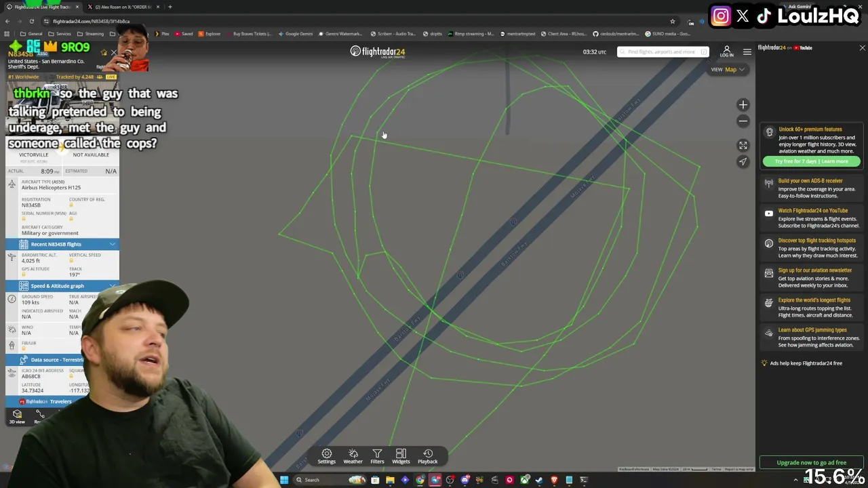Open the terminal from taskbar

(584, 480)
